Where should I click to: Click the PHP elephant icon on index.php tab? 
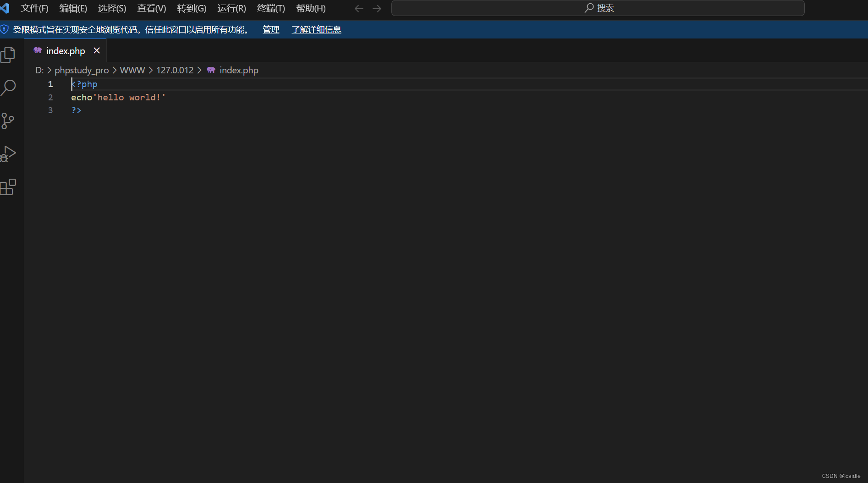[37, 50]
